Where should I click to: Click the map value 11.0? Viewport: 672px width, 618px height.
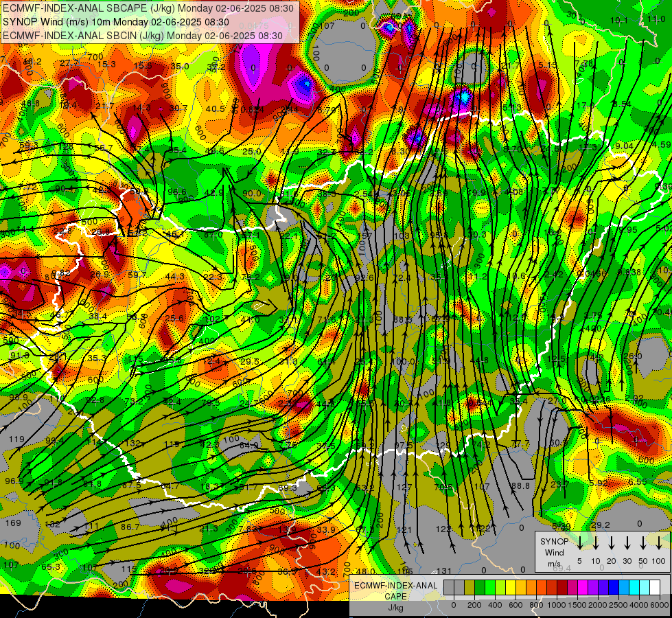pyautogui.click(x=656, y=19)
